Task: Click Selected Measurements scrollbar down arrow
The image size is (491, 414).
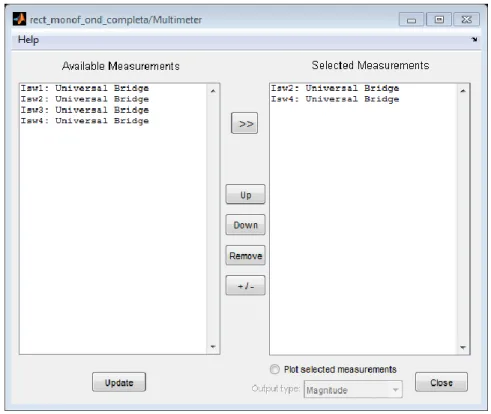Action: (463, 347)
